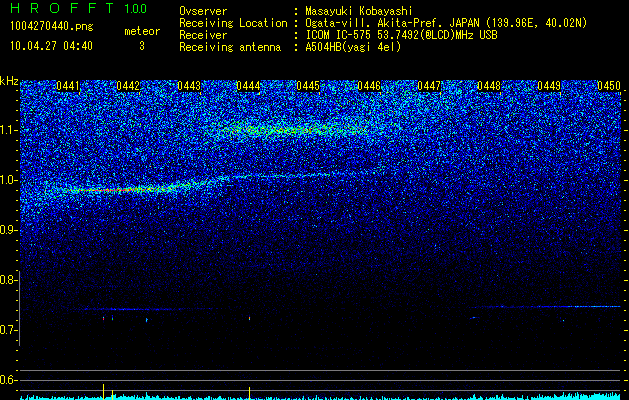Click the meteor dot below time 0444
The width and height of the screenshot is (629, 400).
tap(250, 319)
